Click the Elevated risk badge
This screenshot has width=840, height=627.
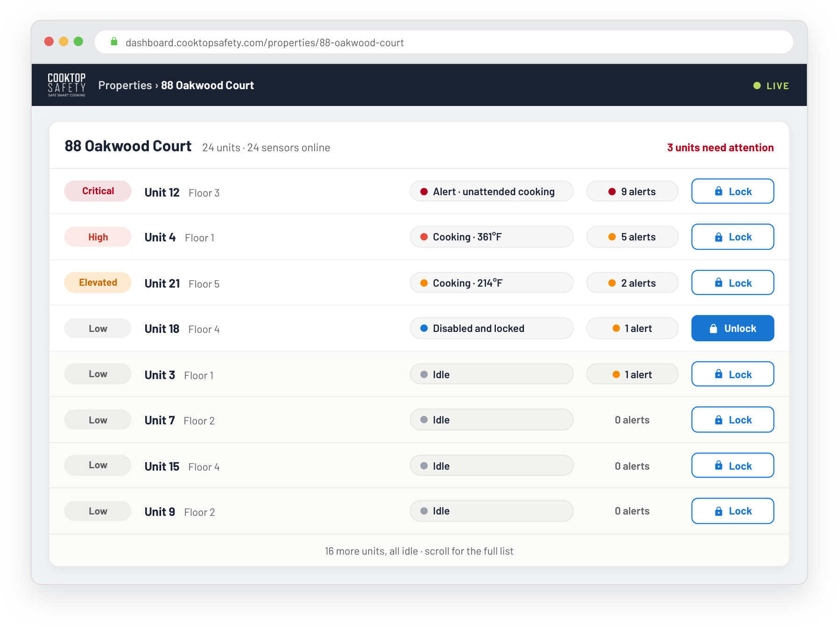[x=98, y=282]
